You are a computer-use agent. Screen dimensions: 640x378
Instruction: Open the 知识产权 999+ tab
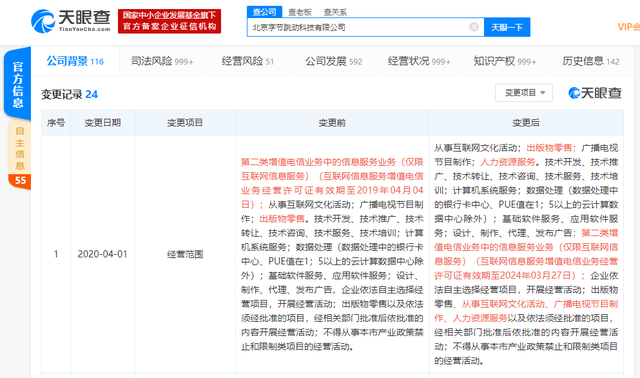[x=504, y=61]
